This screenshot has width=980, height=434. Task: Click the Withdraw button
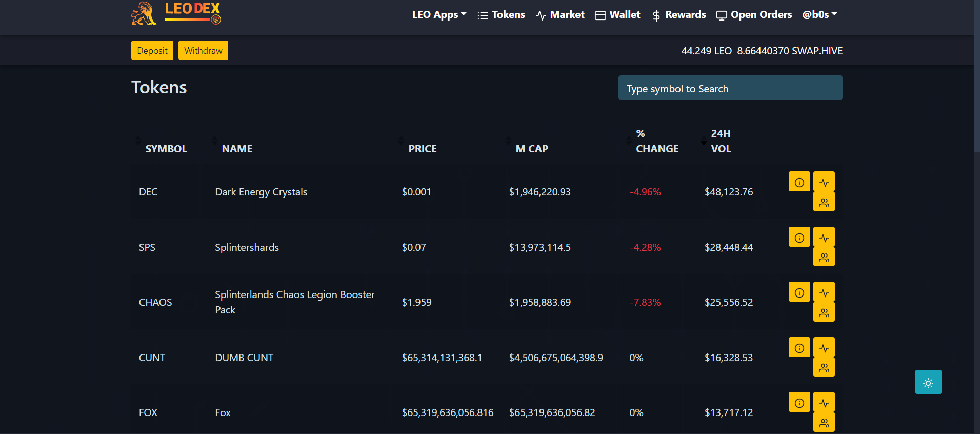203,50
